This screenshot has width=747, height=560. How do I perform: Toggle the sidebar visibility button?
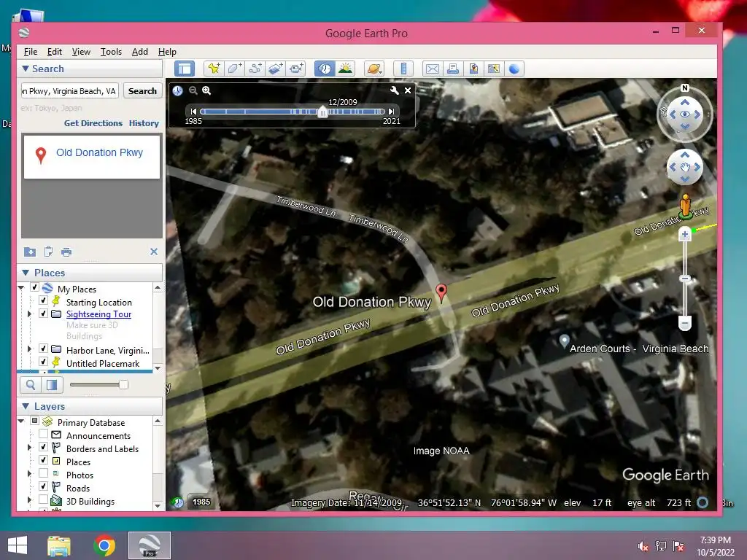click(185, 69)
